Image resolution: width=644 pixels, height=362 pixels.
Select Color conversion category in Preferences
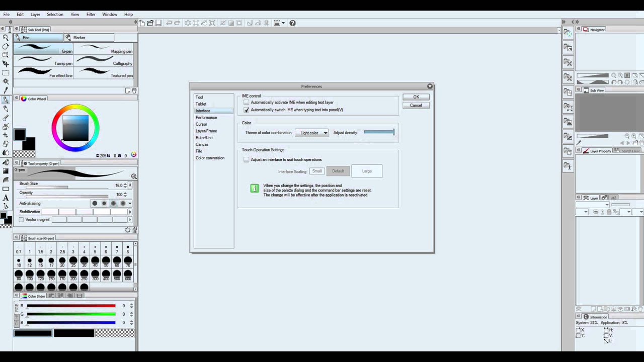click(x=210, y=158)
